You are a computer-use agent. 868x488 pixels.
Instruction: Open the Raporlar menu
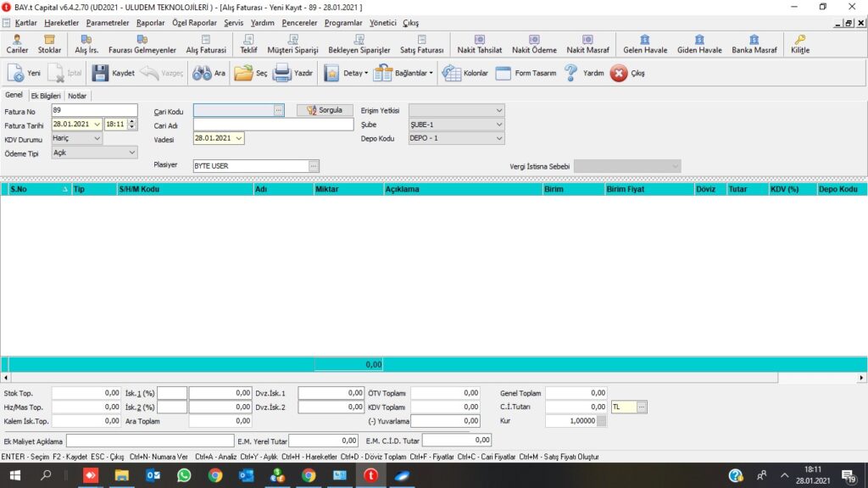151,23
